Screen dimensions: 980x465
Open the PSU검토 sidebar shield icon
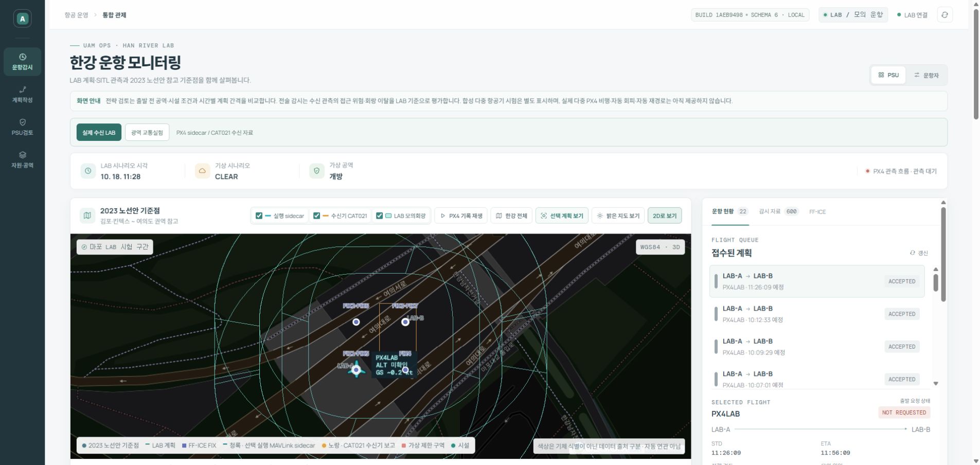tap(22, 122)
